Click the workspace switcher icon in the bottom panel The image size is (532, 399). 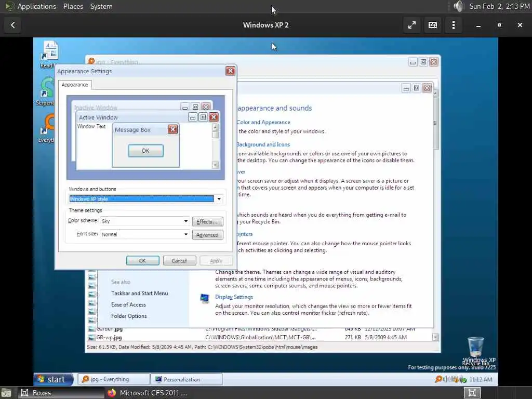point(472,393)
